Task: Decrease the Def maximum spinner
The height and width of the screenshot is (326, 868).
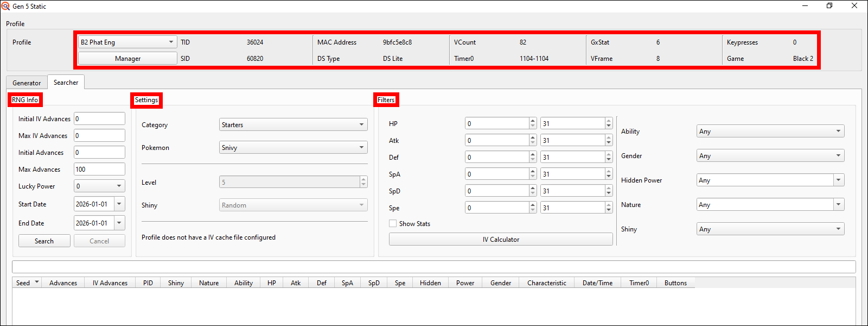Action: coord(609,160)
